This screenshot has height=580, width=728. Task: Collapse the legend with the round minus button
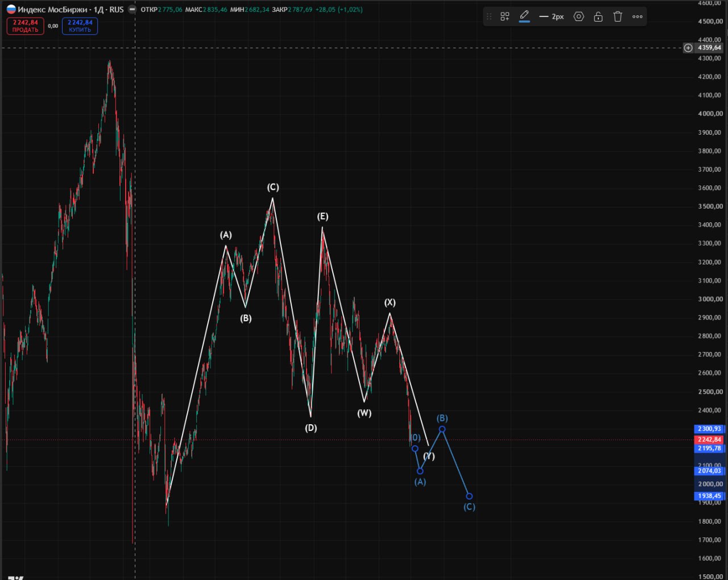tap(132, 9)
